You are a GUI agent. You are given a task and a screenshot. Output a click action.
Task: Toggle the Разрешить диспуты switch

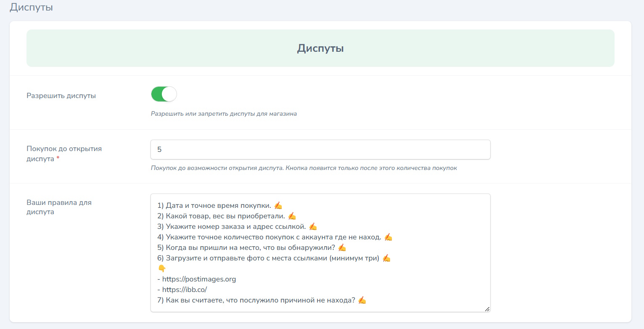coord(164,94)
